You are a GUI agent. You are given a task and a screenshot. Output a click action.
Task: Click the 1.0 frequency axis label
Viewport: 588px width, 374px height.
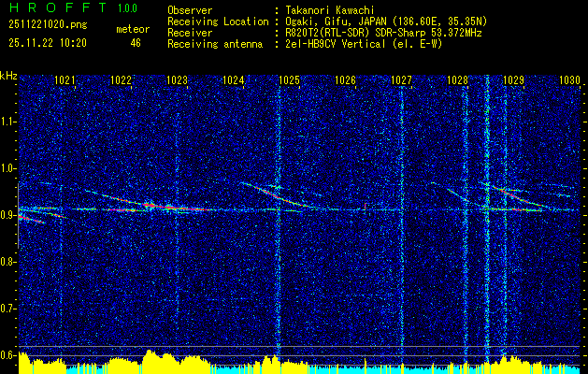tap(7, 168)
